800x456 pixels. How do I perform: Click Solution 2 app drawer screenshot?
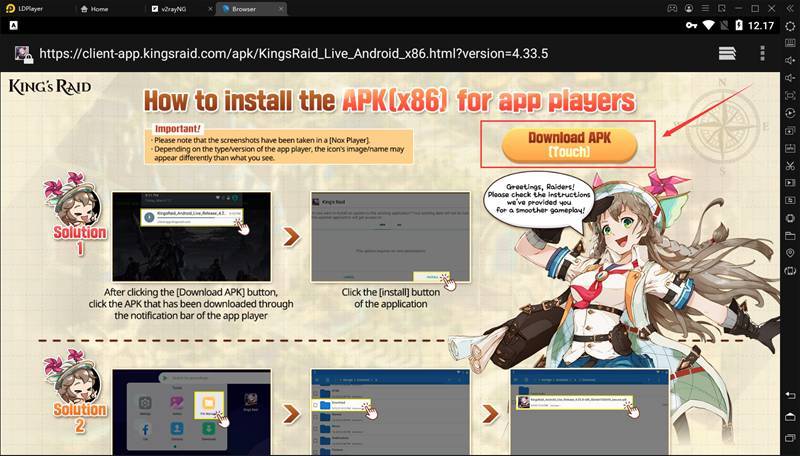point(191,413)
